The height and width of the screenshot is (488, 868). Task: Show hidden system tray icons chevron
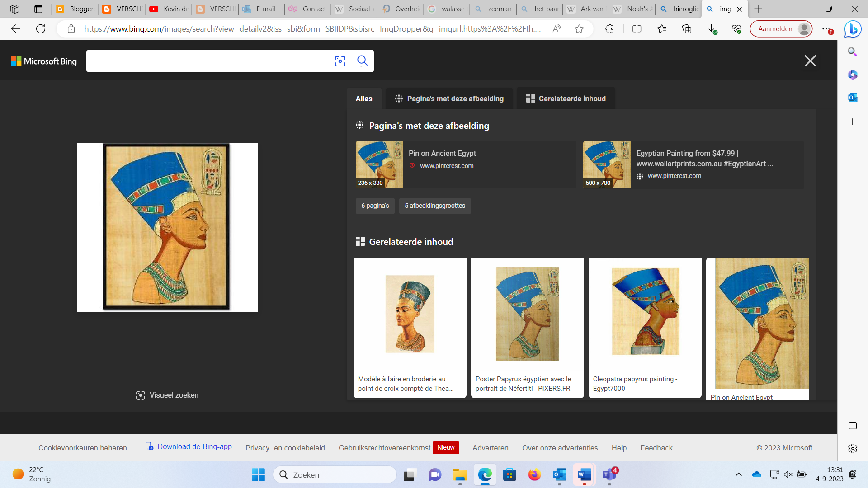coord(739,474)
